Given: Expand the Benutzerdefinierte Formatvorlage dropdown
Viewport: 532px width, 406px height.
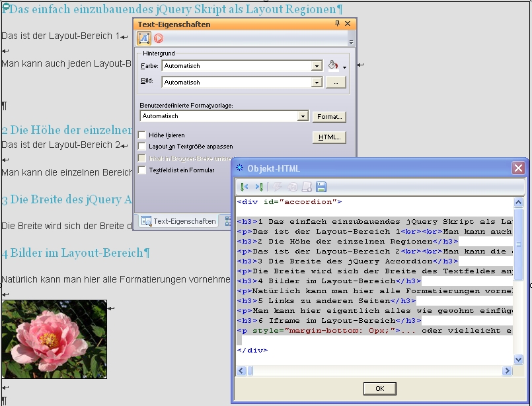Looking at the screenshot, I should [303, 116].
